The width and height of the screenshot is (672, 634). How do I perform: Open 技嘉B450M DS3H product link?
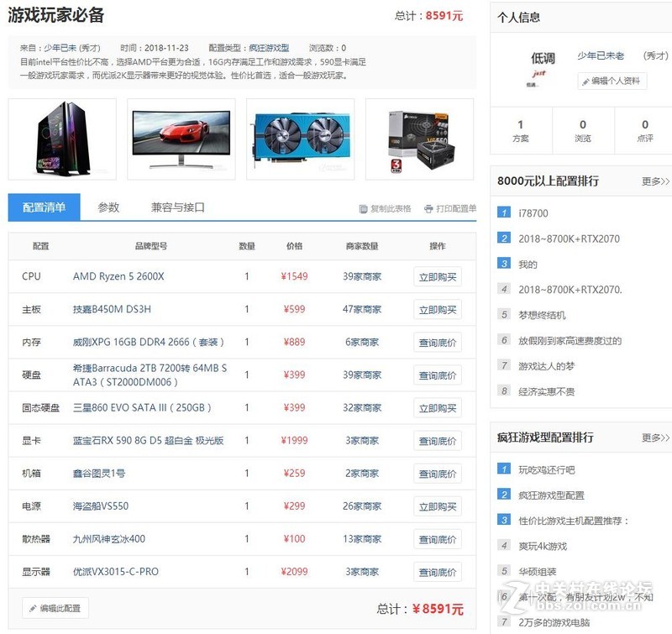click(x=112, y=309)
